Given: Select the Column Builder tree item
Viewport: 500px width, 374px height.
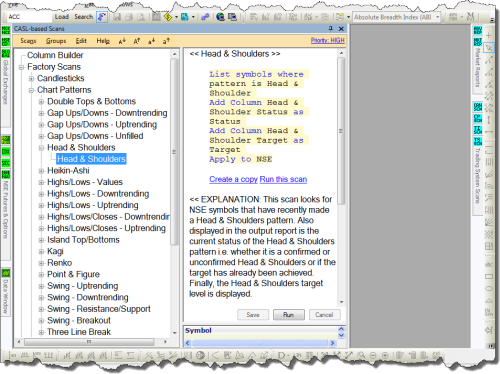Looking at the screenshot, I should [55, 55].
